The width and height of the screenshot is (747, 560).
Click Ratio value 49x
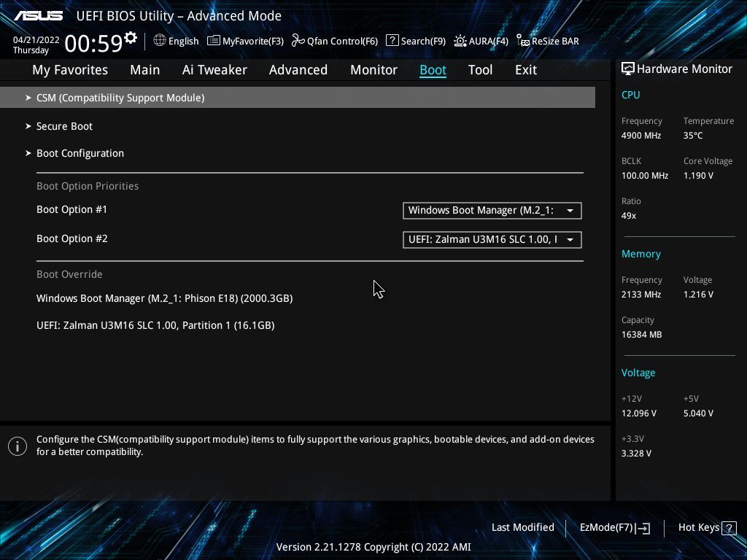point(628,216)
